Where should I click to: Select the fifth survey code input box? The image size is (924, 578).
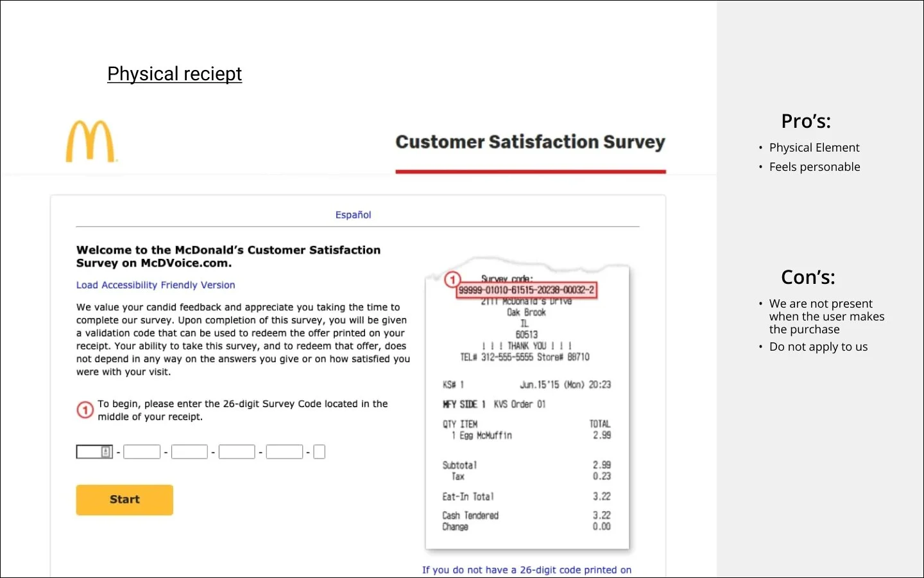point(284,452)
